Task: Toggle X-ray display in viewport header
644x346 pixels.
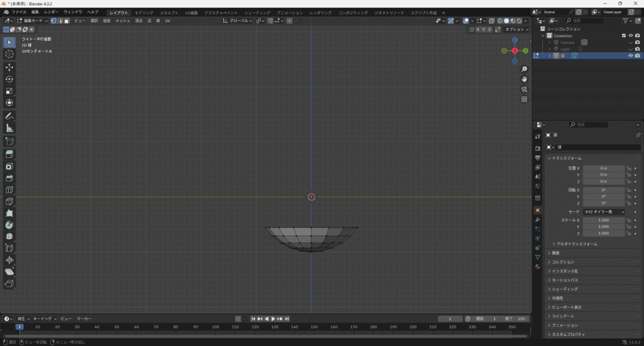Action: (492, 21)
